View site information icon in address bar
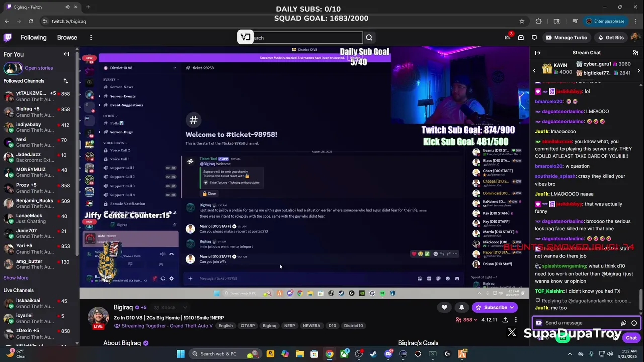644x362 pixels. coord(45,21)
